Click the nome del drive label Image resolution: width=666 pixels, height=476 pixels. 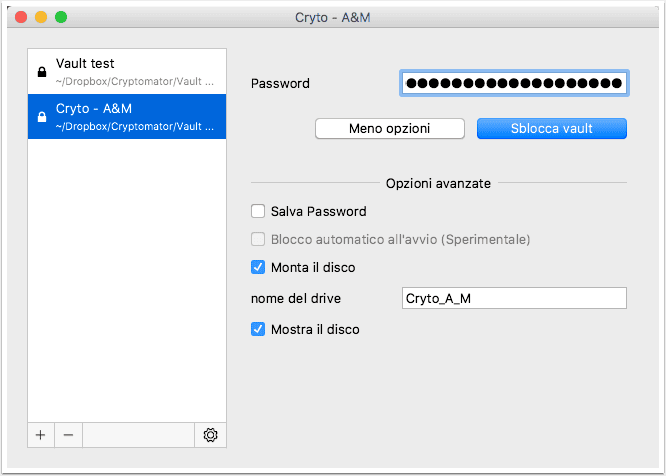296,299
